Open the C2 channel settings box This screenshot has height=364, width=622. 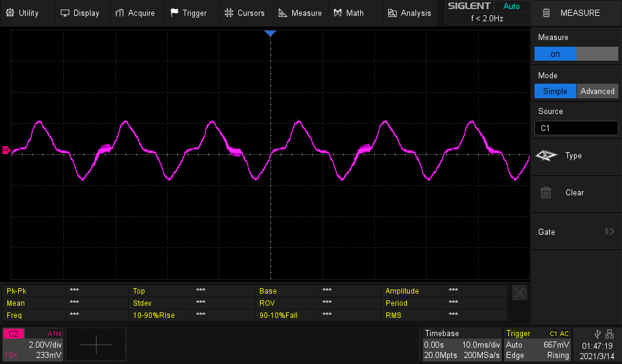[x=33, y=345]
